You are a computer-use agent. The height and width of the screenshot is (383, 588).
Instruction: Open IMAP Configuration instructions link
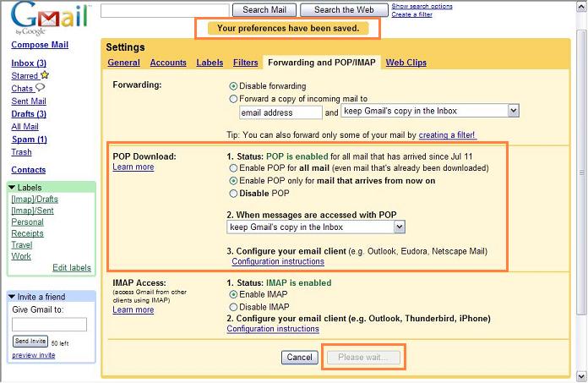tap(273, 329)
